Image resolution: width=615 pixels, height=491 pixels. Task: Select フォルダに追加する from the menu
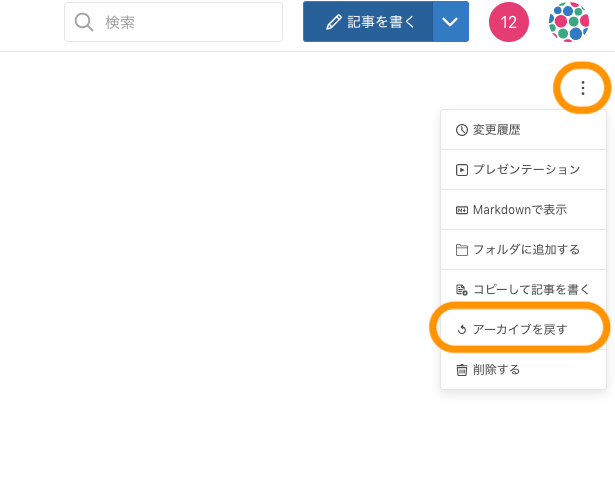(526, 250)
